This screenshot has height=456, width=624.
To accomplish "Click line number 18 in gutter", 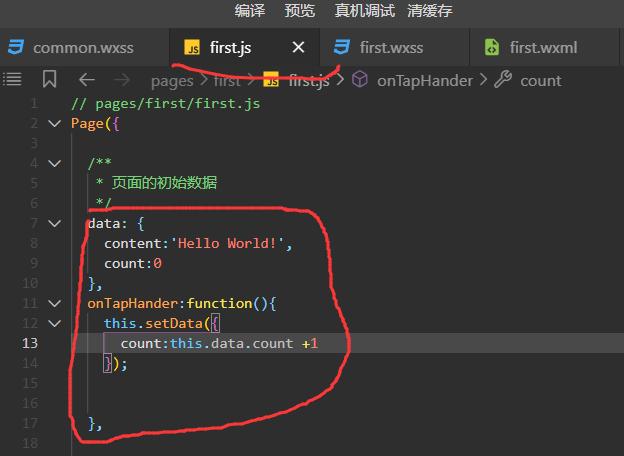I will tap(30, 443).
